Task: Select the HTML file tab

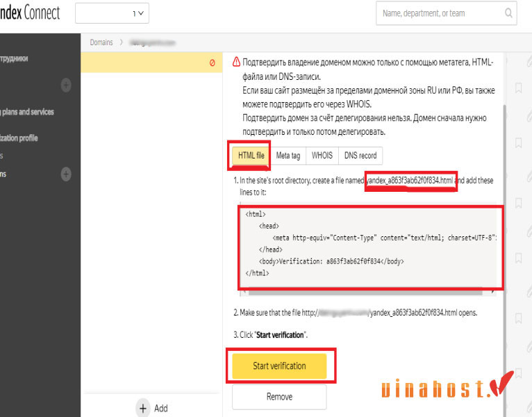Action: pos(251,156)
